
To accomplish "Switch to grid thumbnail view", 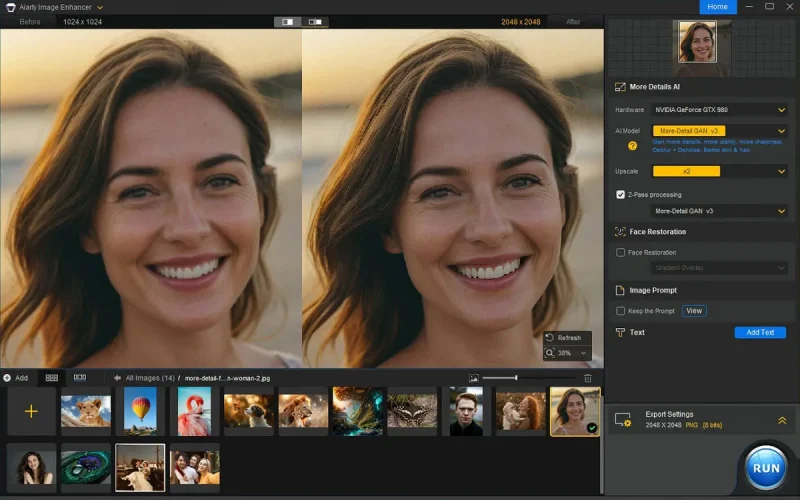I will pos(52,378).
